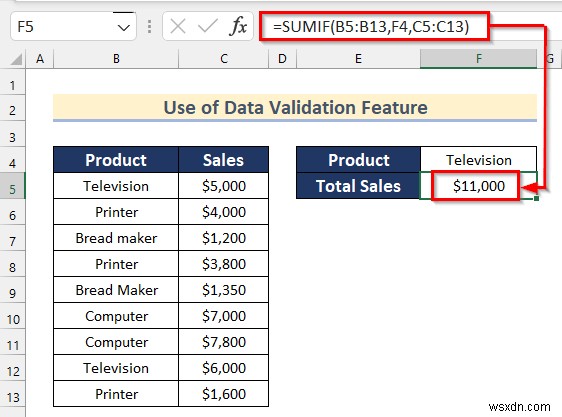Click the Insert Function fx icon

click(x=238, y=27)
